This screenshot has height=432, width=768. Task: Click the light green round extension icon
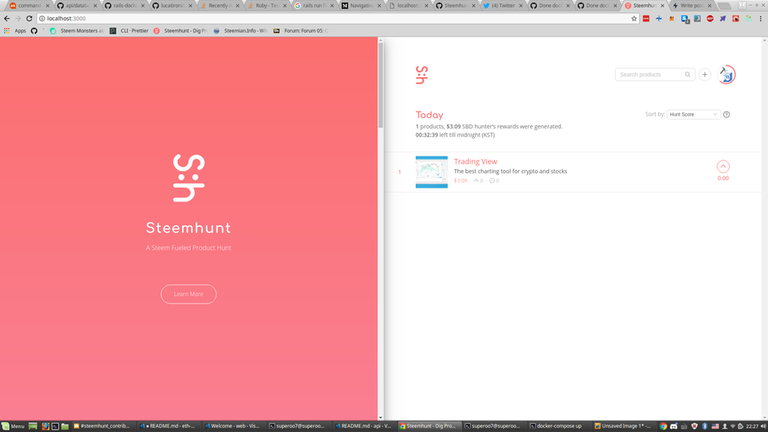tap(748, 19)
